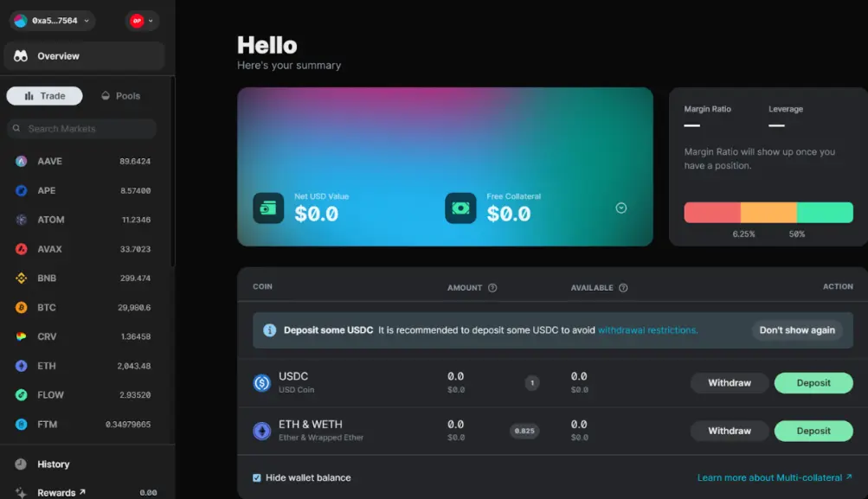Click the Rewards sparkle icon
The height and width of the screenshot is (499, 868).
point(21,492)
